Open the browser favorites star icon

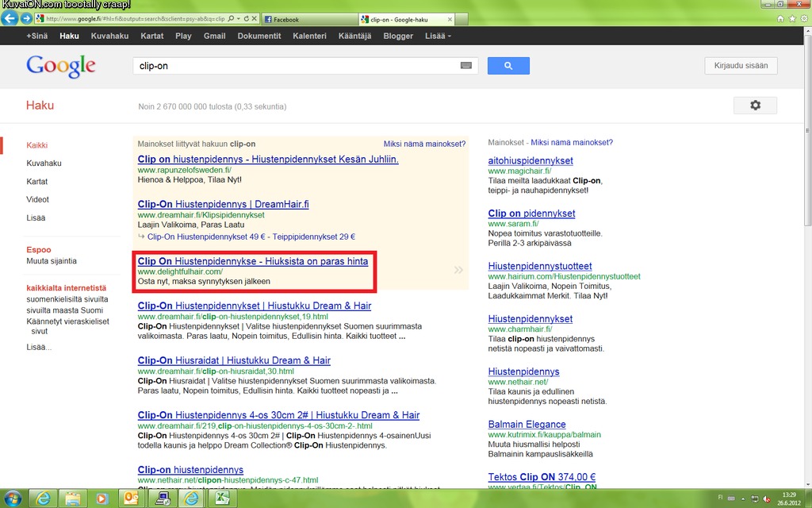791,18
